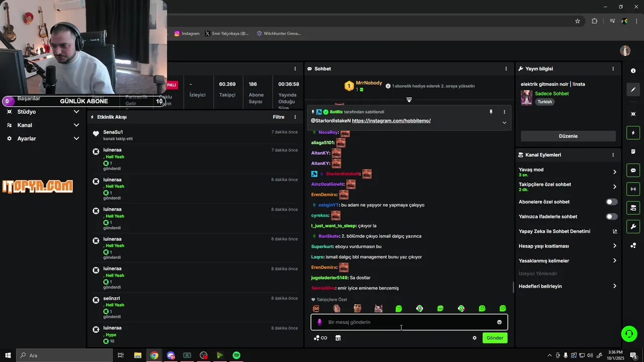Viewport: 644px width, 362px height.
Task: Open the shop icon below message box
Action: [x=338, y=338]
